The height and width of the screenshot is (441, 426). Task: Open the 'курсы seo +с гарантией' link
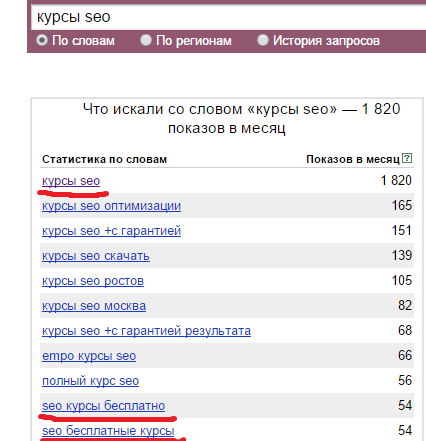pyautogui.click(x=111, y=231)
